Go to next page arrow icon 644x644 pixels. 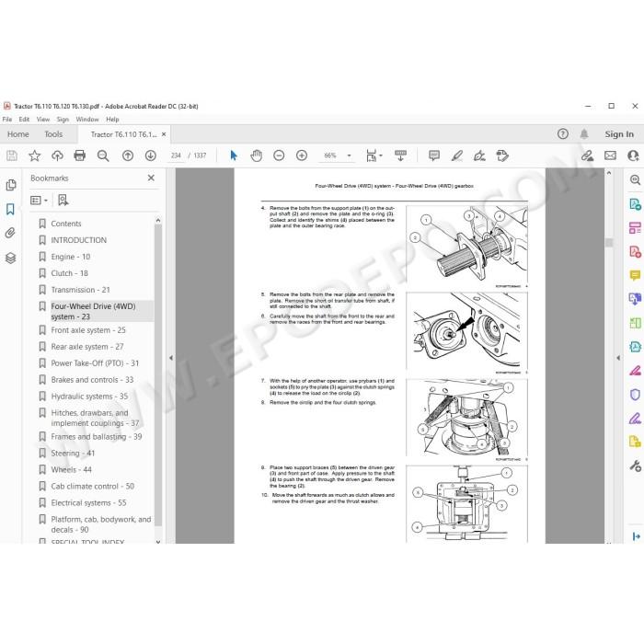[x=151, y=155]
